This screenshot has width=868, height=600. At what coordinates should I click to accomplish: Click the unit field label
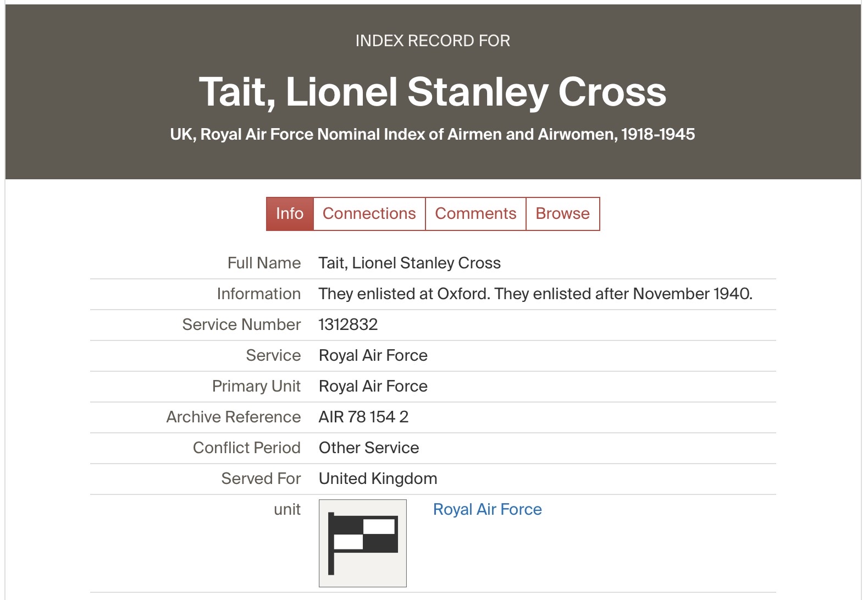(x=287, y=509)
